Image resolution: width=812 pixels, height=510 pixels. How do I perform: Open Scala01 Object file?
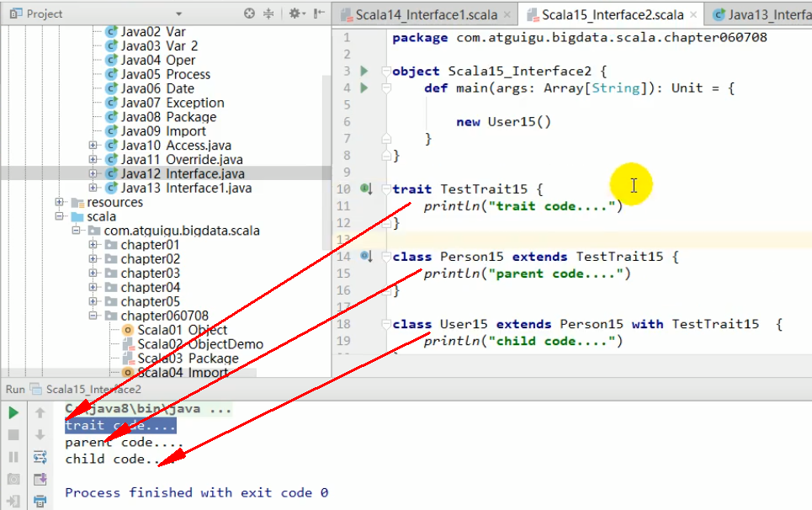pyautogui.click(x=182, y=330)
